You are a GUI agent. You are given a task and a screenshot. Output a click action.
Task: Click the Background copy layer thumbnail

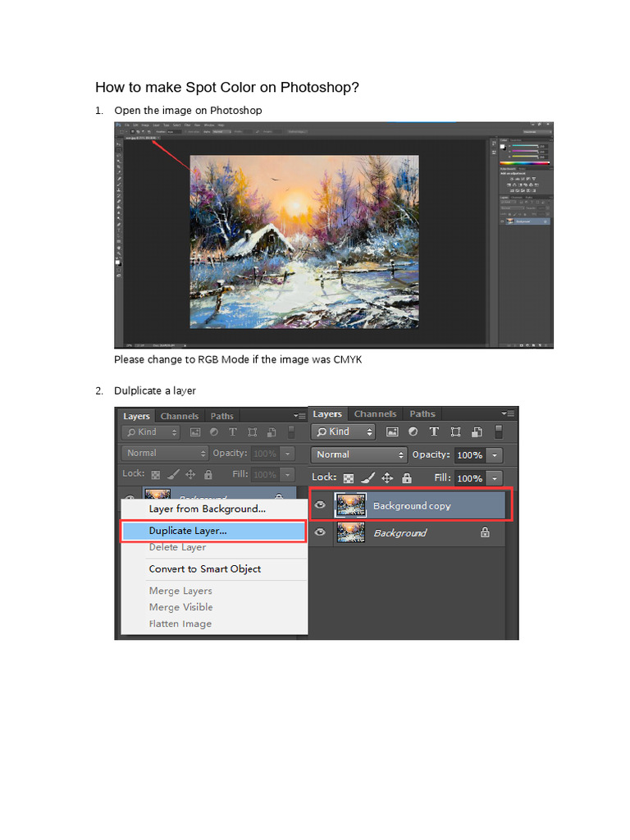click(x=350, y=505)
